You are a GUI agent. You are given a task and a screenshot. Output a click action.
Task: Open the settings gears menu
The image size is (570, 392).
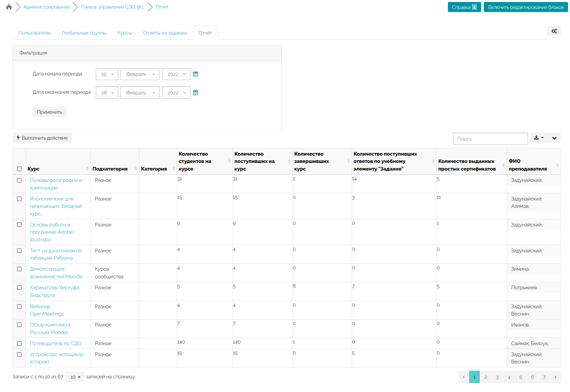click(554, 31)
